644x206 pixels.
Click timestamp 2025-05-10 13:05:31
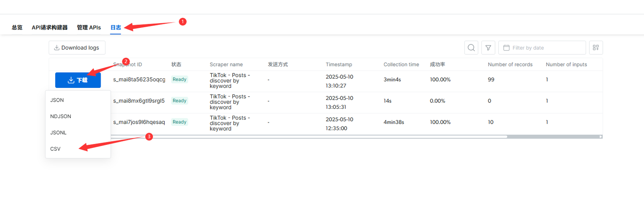click(339, 102)
